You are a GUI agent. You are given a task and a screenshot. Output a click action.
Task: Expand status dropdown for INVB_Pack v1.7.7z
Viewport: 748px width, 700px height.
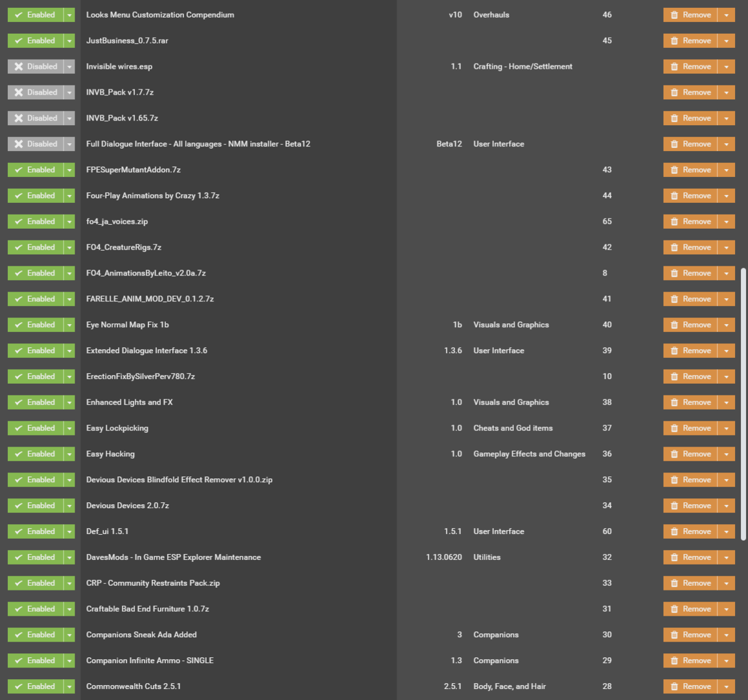click(x=69, y=92)
